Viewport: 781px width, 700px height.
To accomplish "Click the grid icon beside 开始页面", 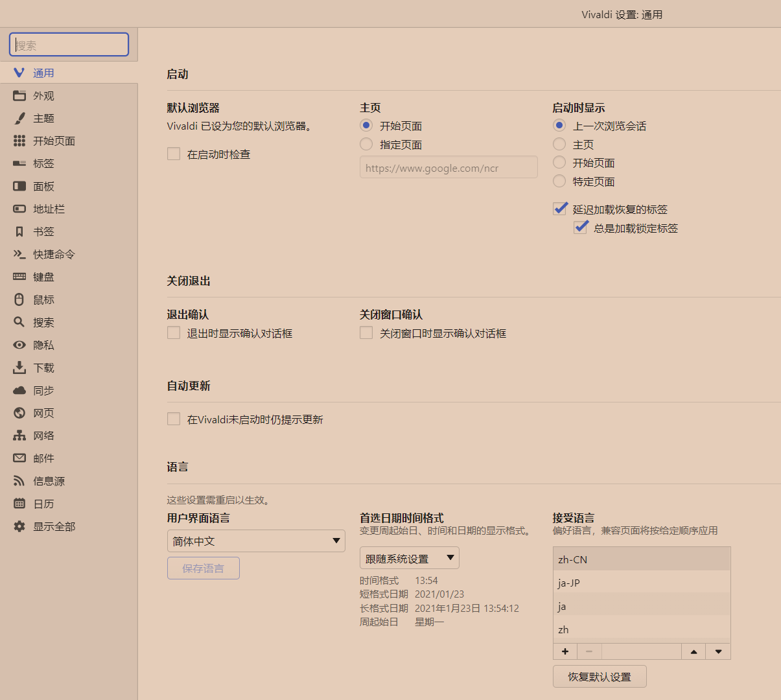I will 19,141.
